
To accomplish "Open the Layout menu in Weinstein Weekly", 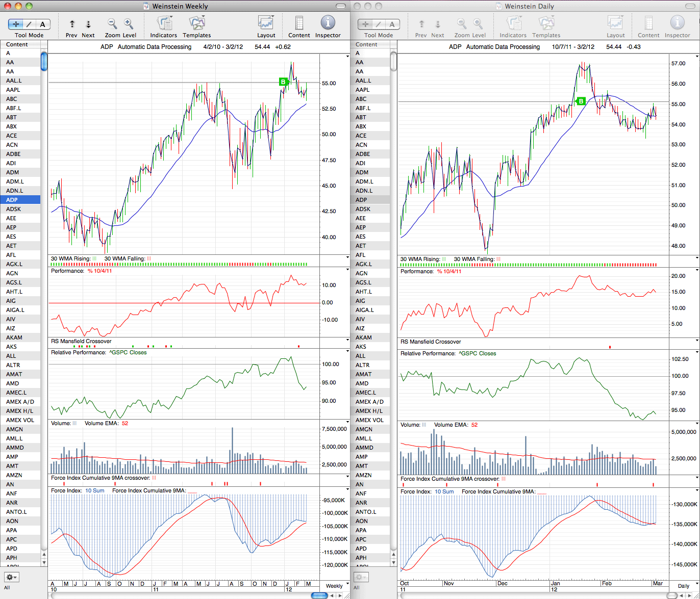I will [266, 23].
